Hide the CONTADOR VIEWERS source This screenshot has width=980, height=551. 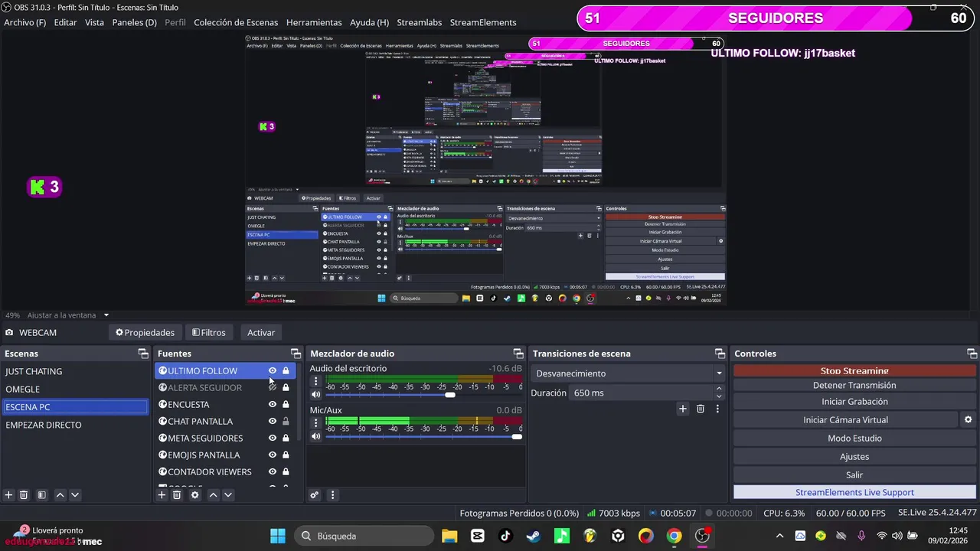pos(272,471)
